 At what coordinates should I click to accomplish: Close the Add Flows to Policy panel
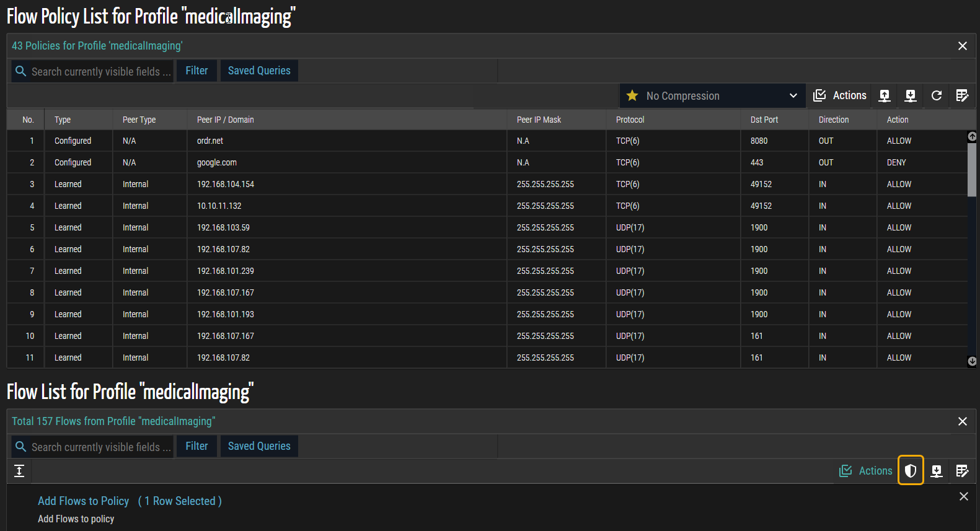coord(963,496)
